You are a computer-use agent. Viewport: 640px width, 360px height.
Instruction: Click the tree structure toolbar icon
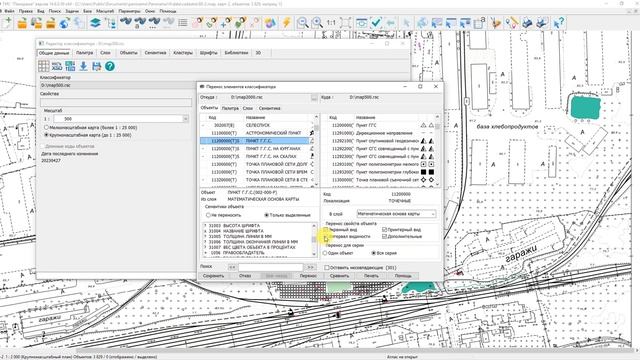[x=111, y=23]
